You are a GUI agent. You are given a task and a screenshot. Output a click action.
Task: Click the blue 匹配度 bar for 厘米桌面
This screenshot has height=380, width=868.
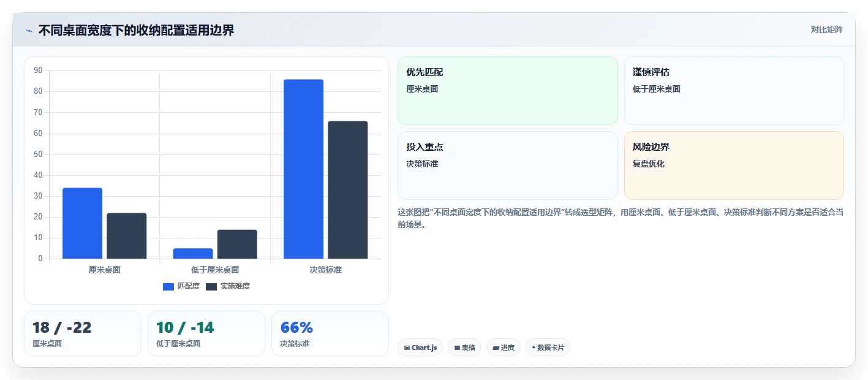coord(82,223)
